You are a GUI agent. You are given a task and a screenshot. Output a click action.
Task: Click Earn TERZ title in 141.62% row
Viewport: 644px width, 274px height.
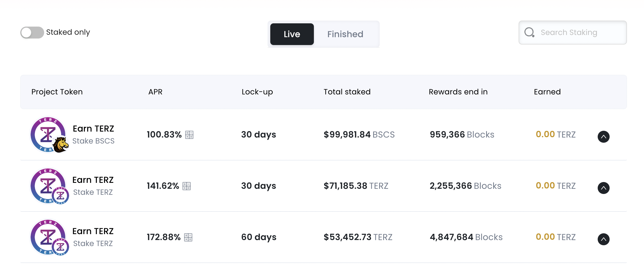(x=93, y=180)
